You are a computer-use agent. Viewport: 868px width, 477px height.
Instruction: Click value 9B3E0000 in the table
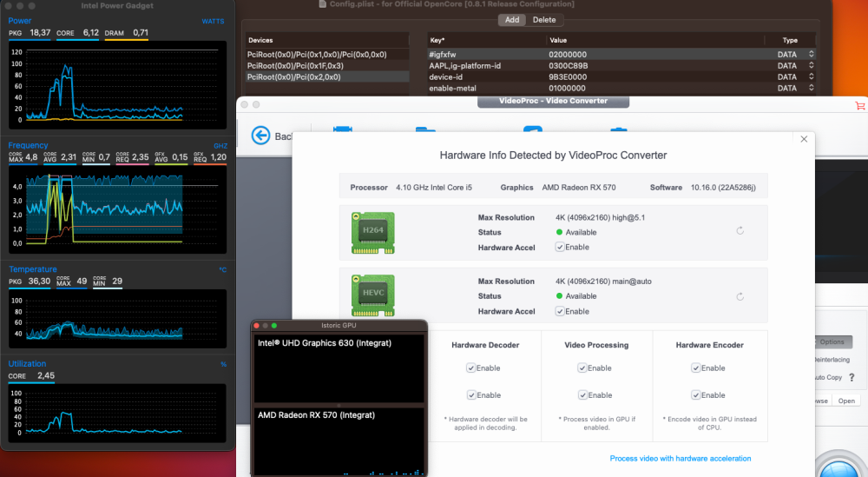tap(568, 77)
